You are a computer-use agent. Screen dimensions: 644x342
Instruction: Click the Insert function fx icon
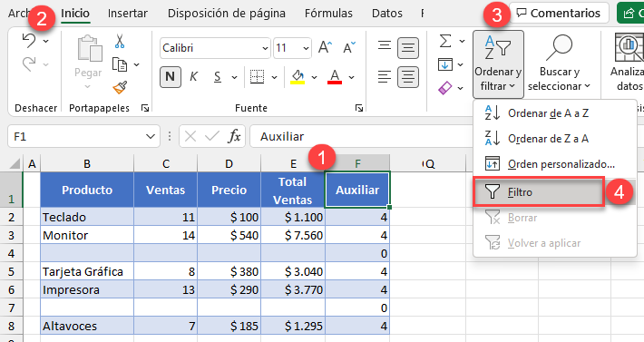point(234,136)
